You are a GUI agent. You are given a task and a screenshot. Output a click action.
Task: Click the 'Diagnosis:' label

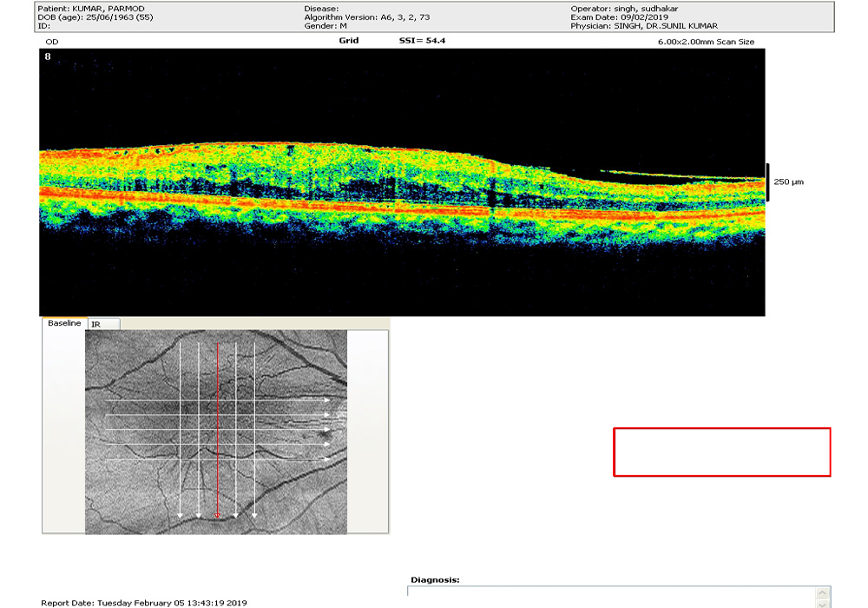(435, 579)
